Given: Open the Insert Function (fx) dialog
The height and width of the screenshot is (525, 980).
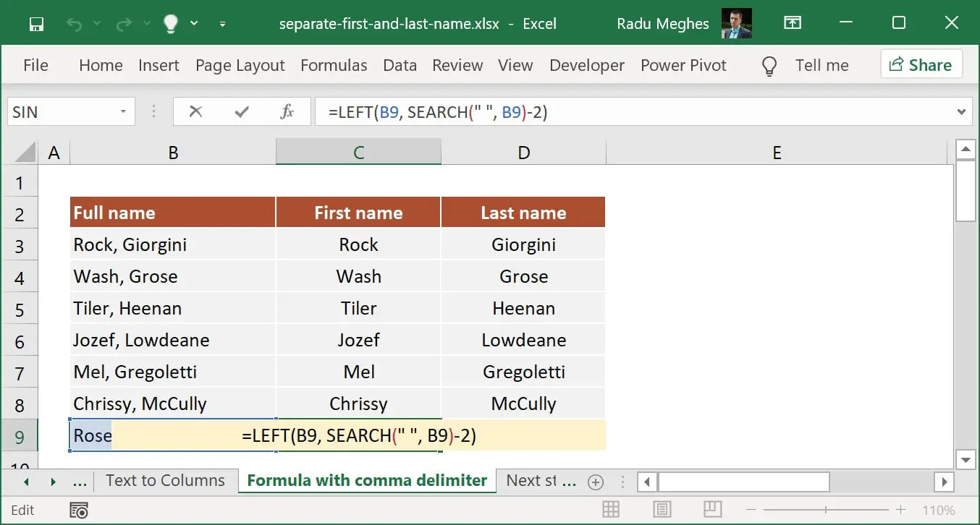Looking at the screenshot, I should tap(287, 111).
